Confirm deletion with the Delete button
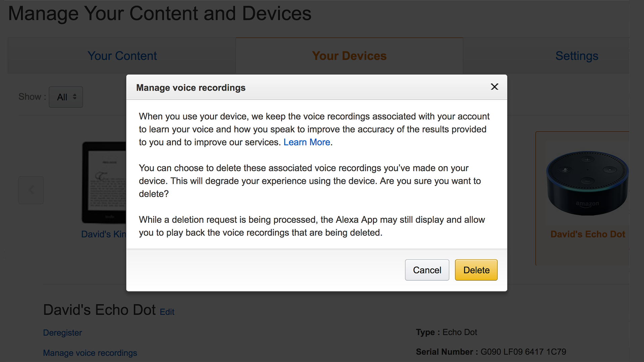644x362 pixels. (x=476, y=270)
